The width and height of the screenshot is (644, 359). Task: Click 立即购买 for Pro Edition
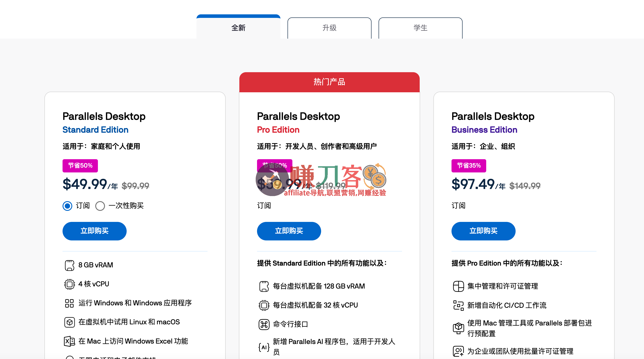click(x=289, y=231)
